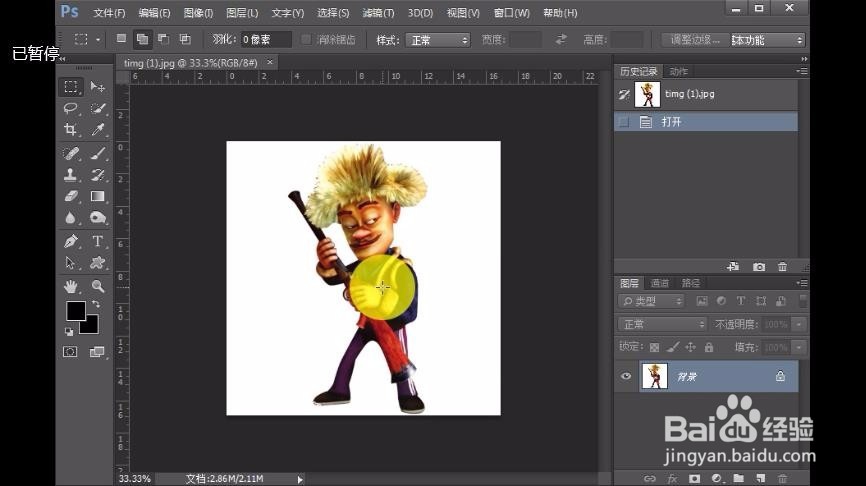Open the 选择(S) menu
Screen dimensions: 866x486
(x=333, y=13)
